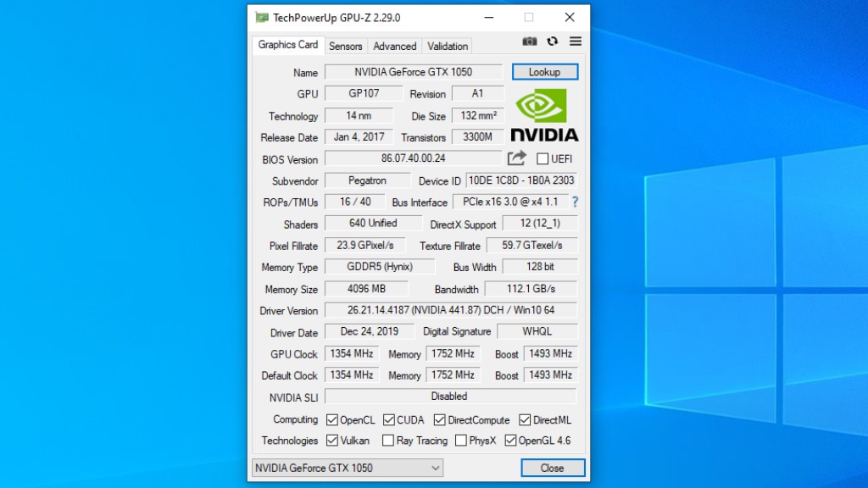The image size is (868, 488).
Task: Click the DirectX Support value 12 (12_1)
Action: point(540,223)
